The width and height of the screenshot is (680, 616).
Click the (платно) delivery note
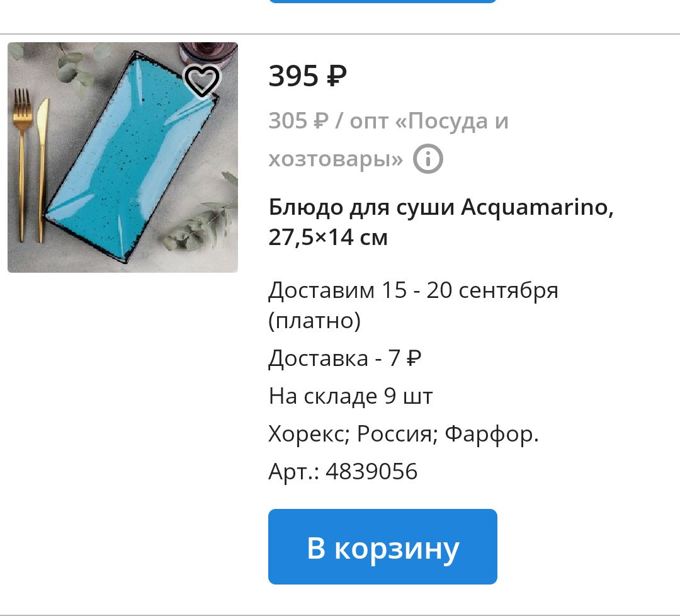314,321
